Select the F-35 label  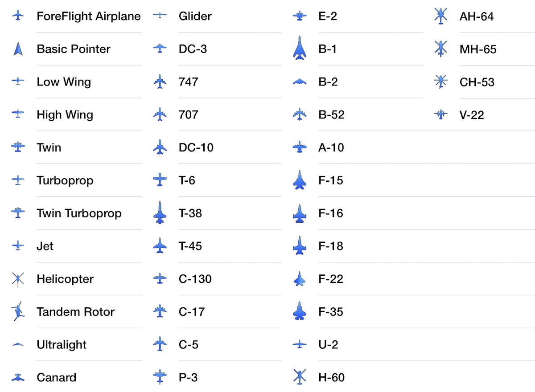(331, 312)
